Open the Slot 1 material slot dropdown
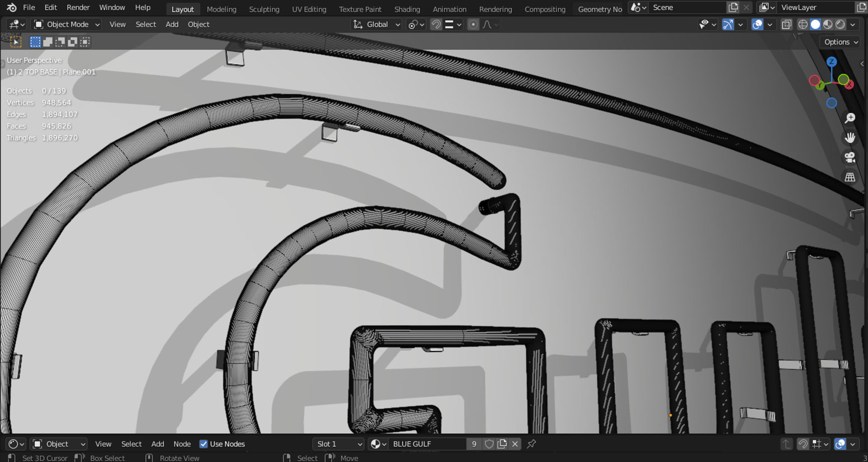The height and width of the screenshot is (462, 868). coord(339,444)
